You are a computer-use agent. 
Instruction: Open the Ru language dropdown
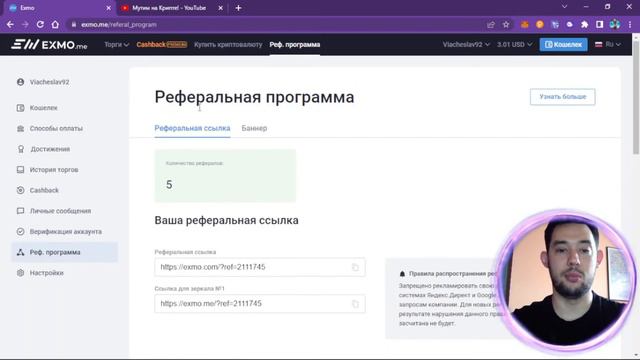tap(608, 44)
